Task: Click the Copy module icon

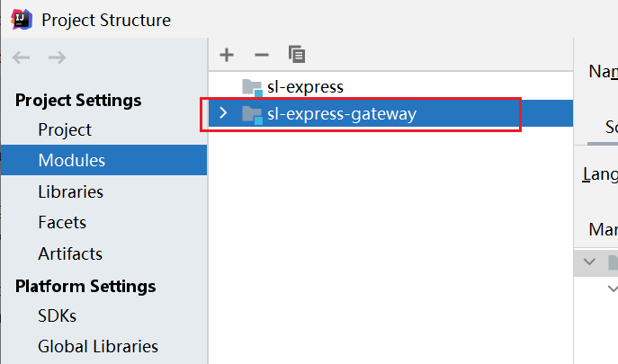Action: [x=297, y=54]
